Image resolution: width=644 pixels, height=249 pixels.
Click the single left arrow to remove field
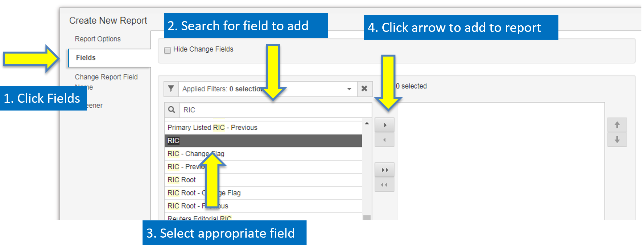point(385,140)
